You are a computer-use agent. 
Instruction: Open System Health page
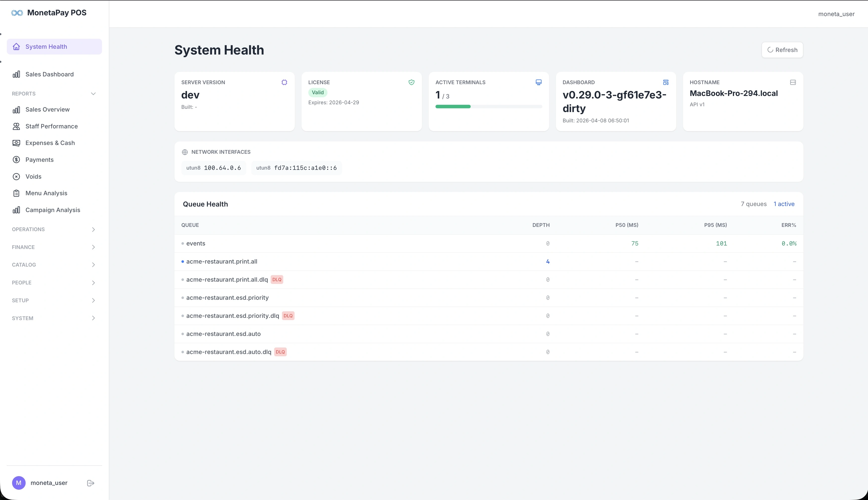pos(54,47)
